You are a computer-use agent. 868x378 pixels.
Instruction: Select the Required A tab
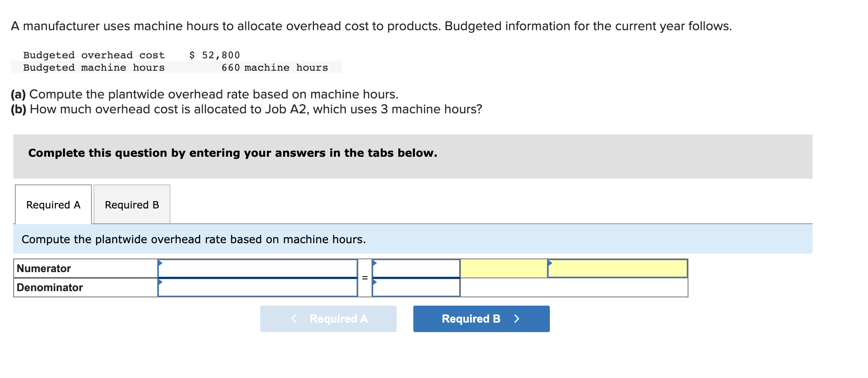(x=53, y=204)
